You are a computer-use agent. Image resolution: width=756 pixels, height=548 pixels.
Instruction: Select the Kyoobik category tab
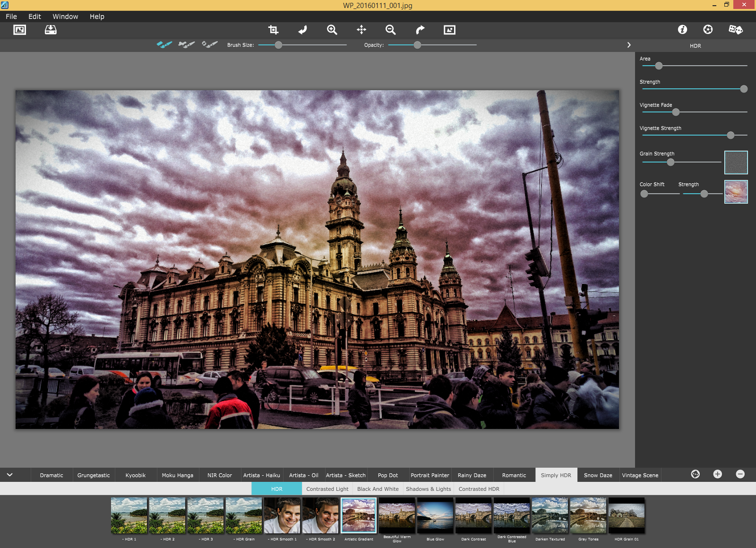point(136,475)
